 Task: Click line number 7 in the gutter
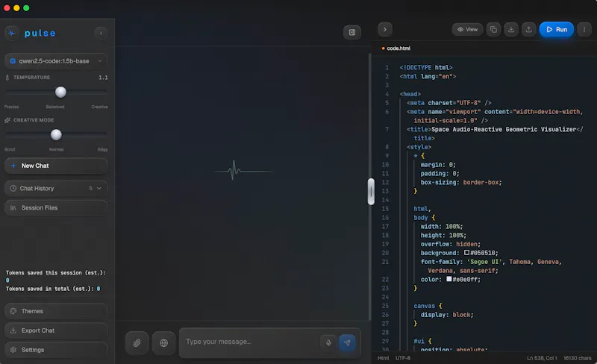tap(387, 129)
